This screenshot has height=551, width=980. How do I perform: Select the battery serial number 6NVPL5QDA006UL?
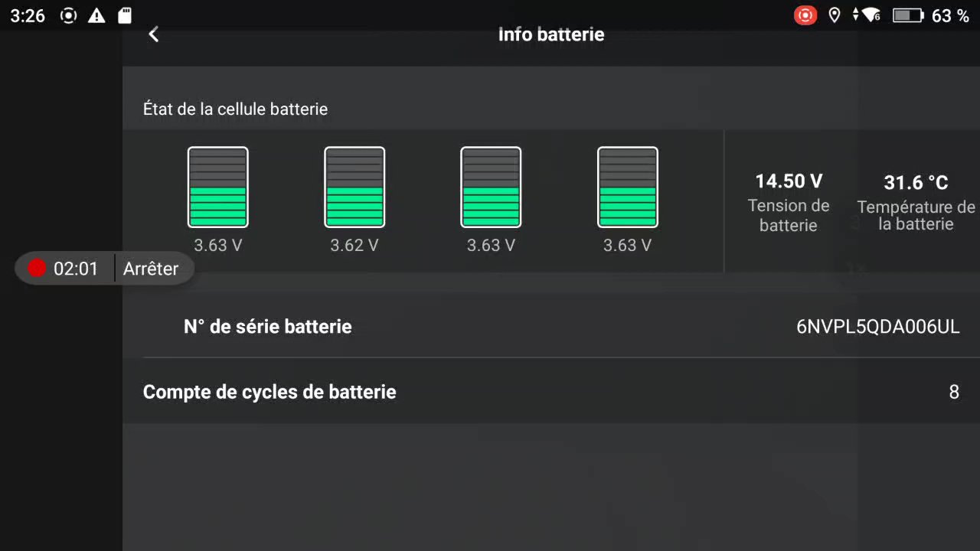(878, 327)
